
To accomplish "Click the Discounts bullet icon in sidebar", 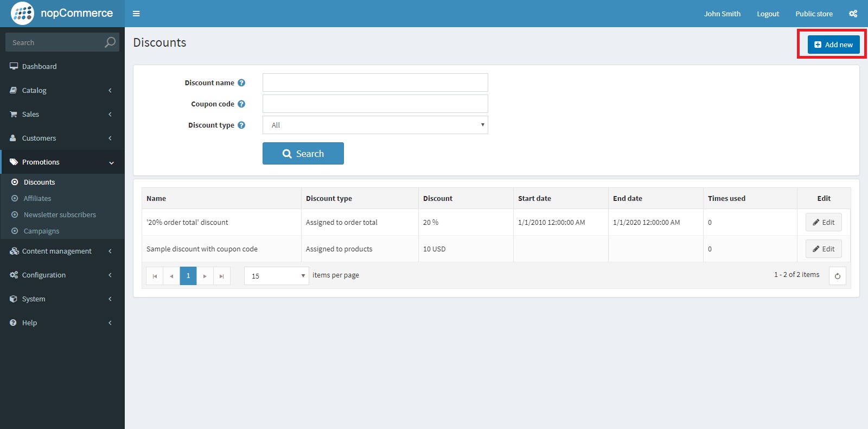I will [x=15, y=182].
